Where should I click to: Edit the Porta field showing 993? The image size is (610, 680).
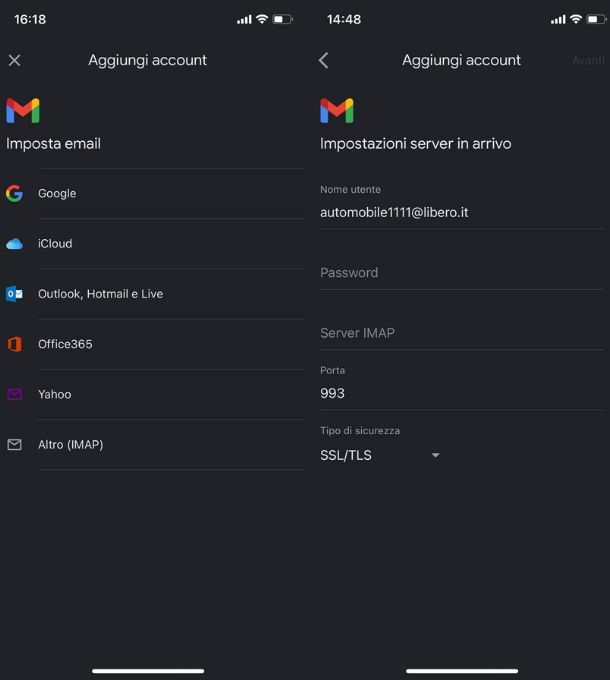click(x=462, y=387)
